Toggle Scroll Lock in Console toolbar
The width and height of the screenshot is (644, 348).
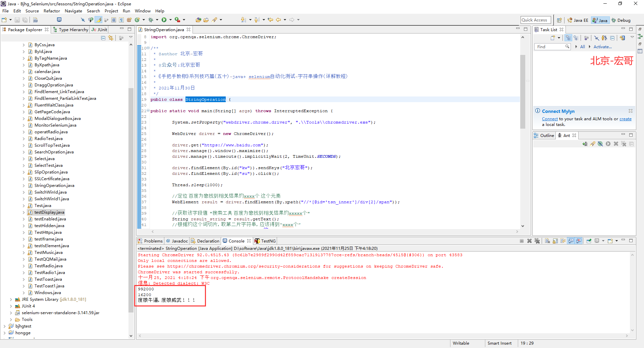tap(555, 241)
